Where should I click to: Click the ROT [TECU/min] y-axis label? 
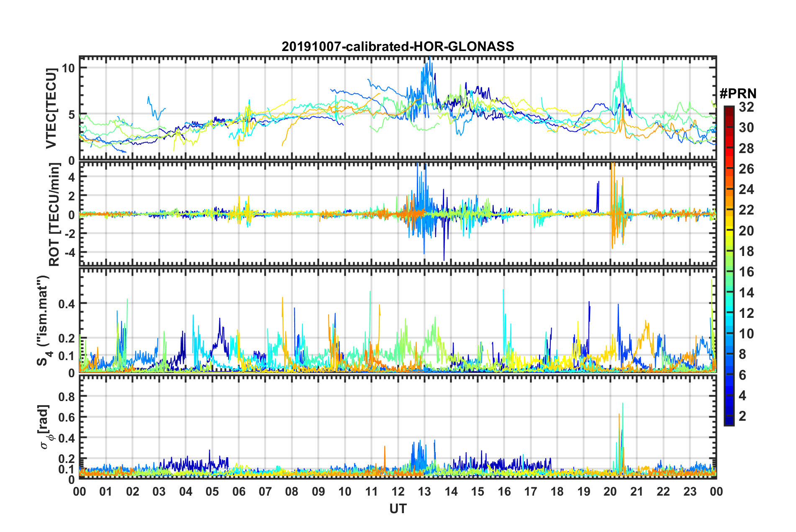(54, 215)
